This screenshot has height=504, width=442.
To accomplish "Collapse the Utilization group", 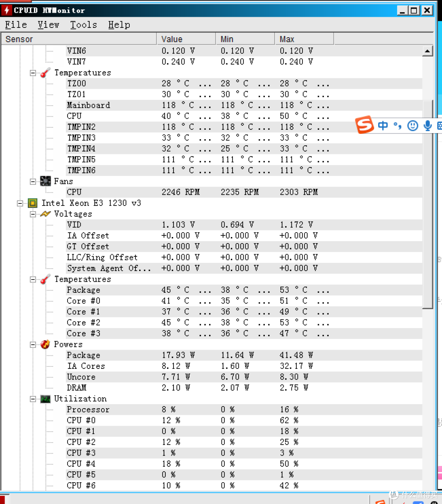I will click(x=33, y=399).
